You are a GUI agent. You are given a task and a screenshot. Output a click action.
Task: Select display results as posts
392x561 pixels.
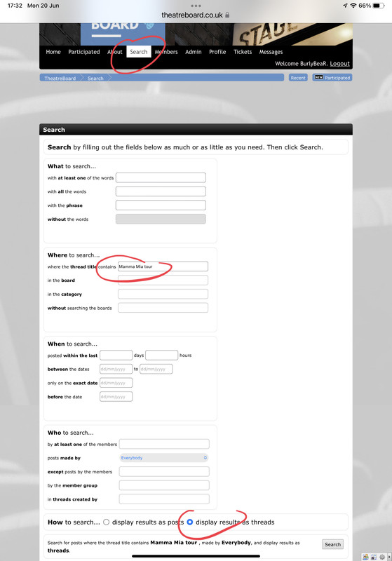[x=106, y=522]
